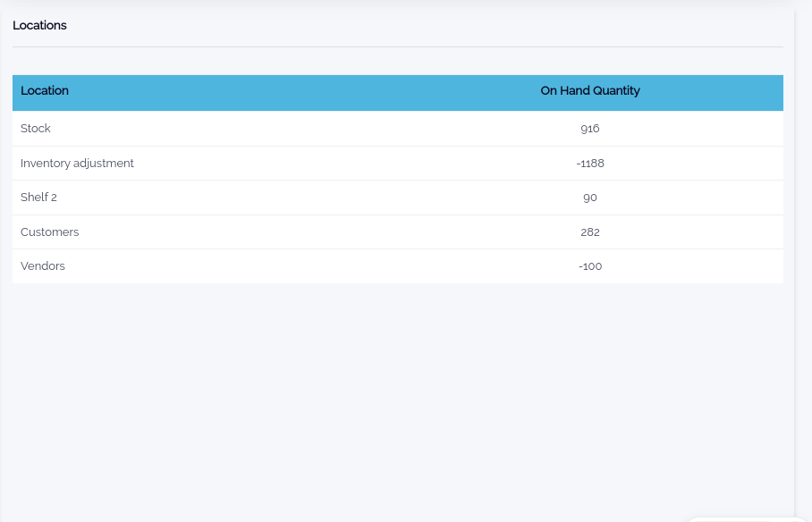812x522 pixels.
Task: Click the Locations section heading
Action: (39, 25)
